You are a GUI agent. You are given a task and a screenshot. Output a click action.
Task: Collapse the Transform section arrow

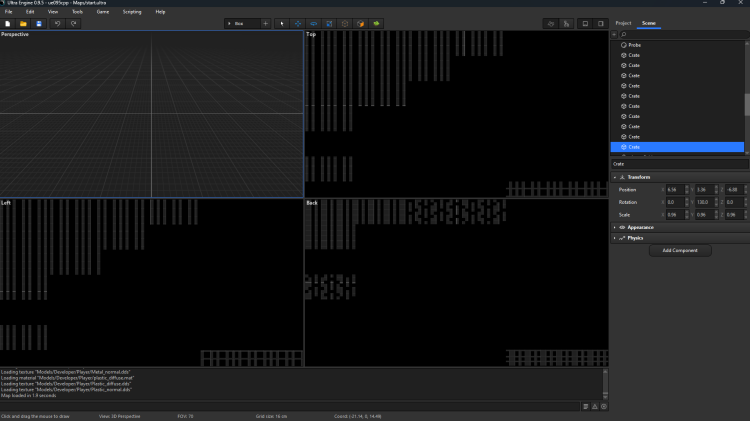point(615,177)
